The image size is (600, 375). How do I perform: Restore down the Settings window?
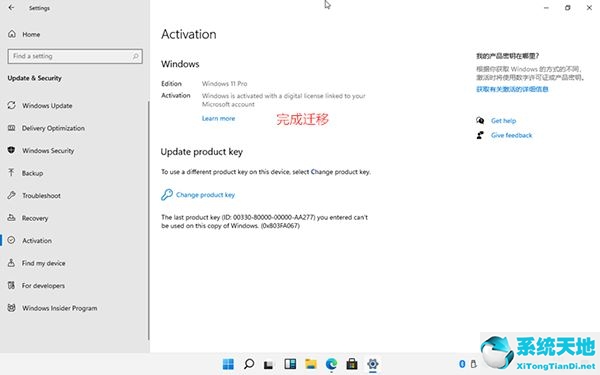pyautogui.click(x=568, y=8)
